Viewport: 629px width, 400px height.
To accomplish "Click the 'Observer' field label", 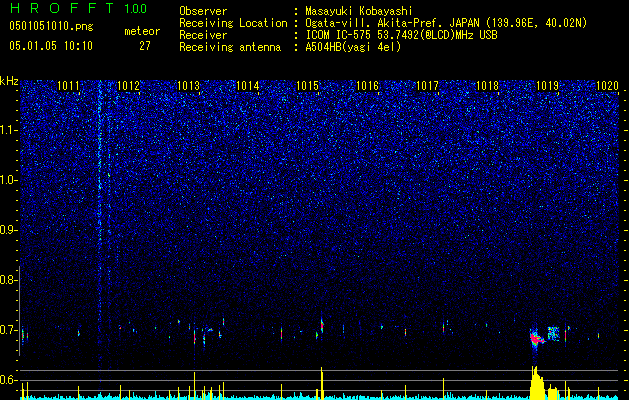I will (203, 11).
